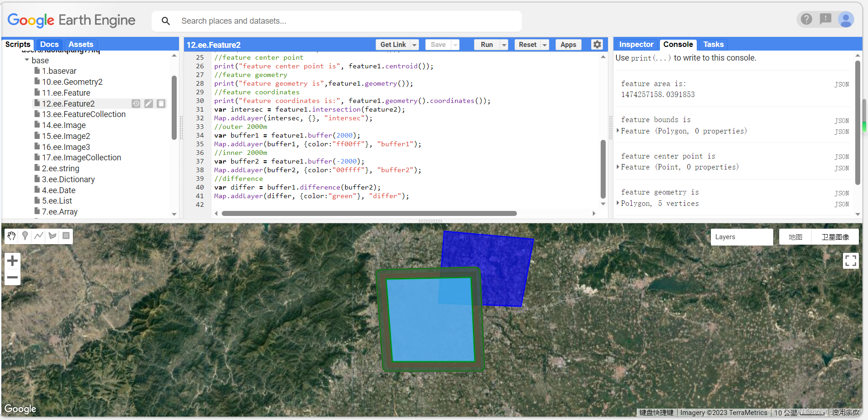Open the 4.ee.Date script

59,190
